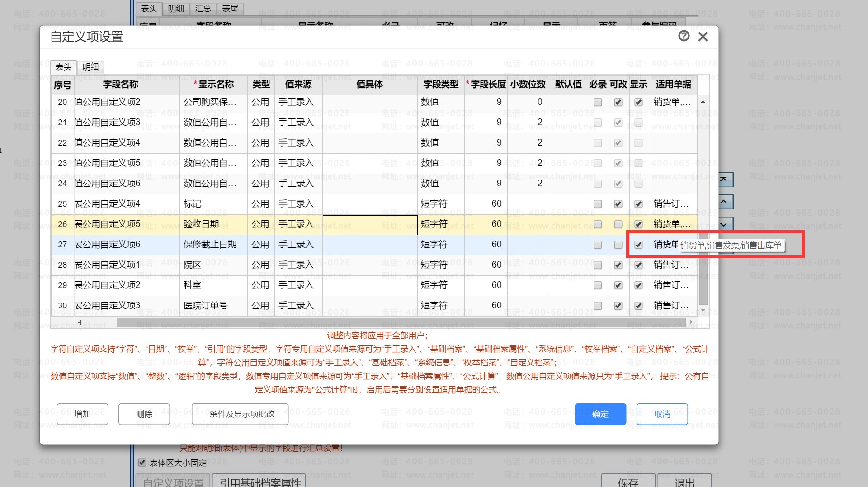Select 显示名称 cell 科室

(x=213, y=285)
